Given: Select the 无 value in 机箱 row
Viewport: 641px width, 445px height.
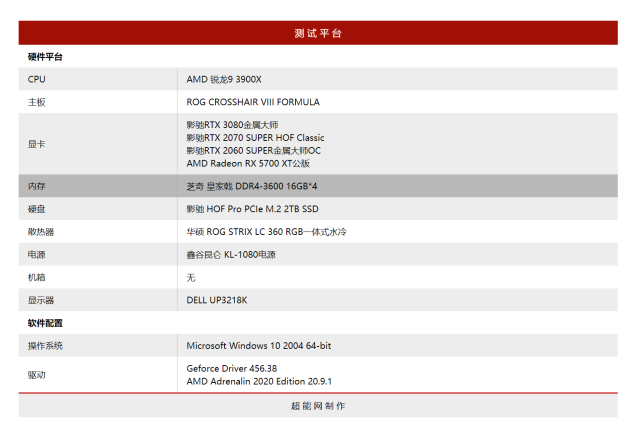Looking at the screenshot, I should click(x=191, y=278).
